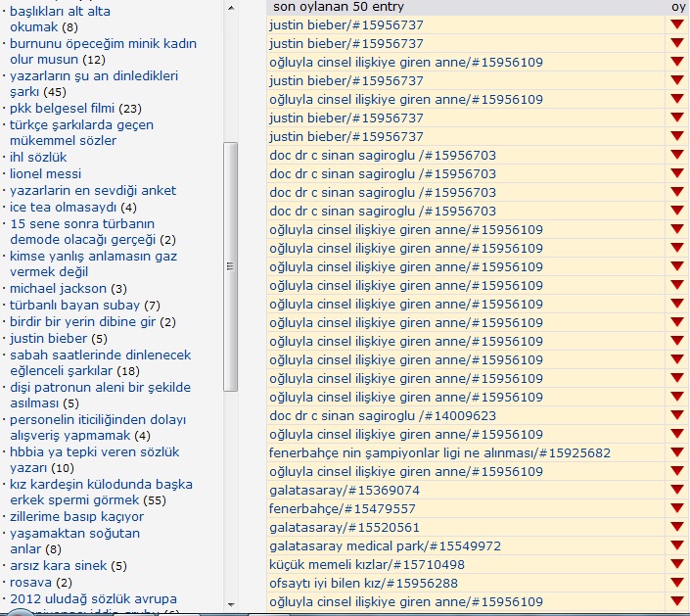Click red vote arrow for entry #15925682

point(676,452)
